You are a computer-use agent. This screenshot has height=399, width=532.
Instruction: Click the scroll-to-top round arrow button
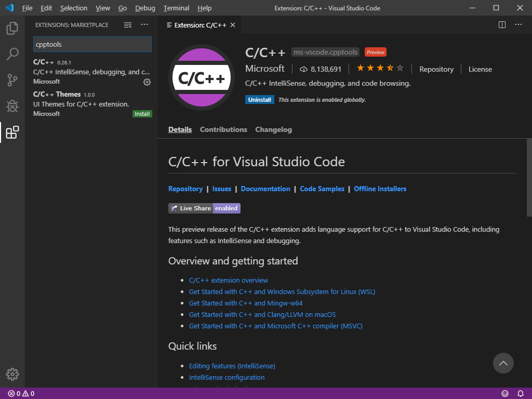(x=503, y=363)
